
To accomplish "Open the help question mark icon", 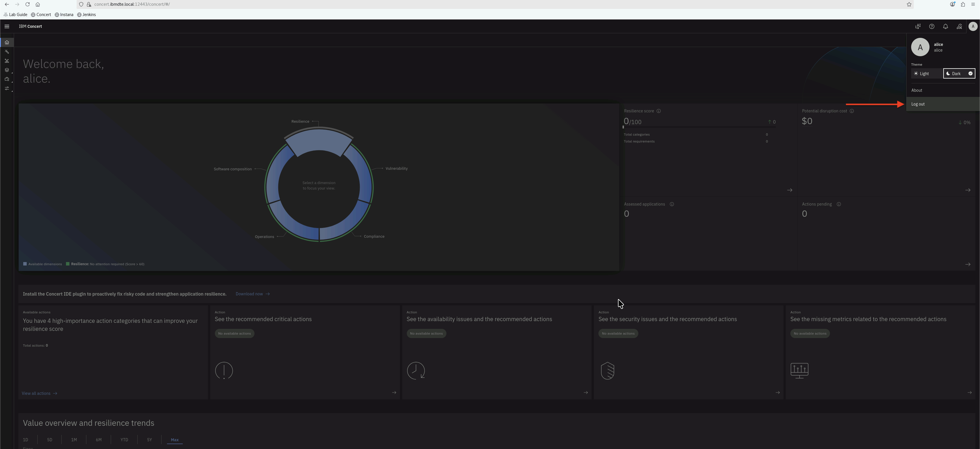I will click(x=932, y=26).
